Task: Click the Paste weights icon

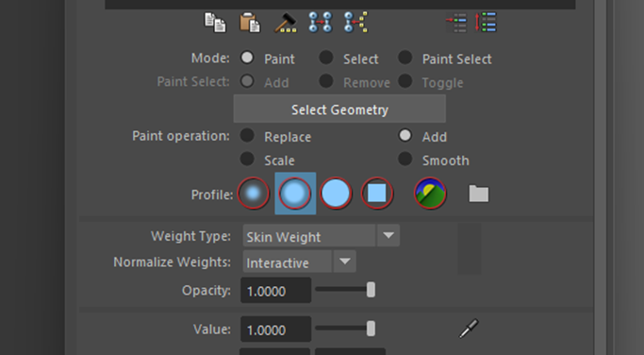Action: point(250,23)
